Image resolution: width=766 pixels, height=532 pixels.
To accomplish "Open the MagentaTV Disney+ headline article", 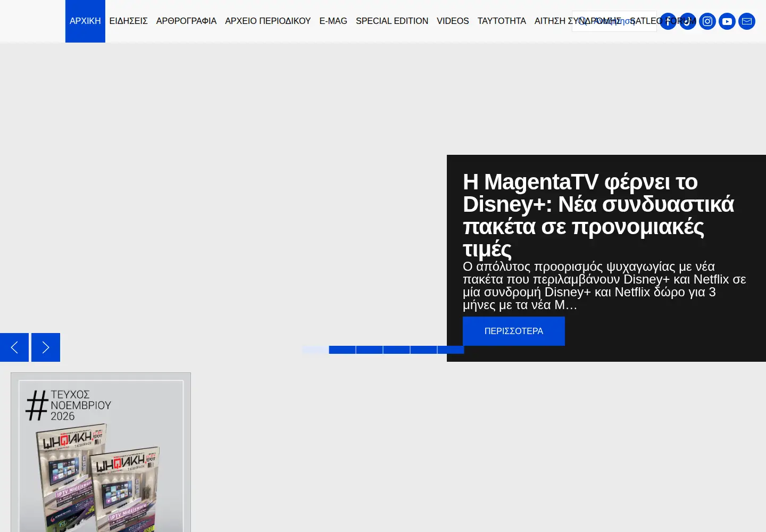I will 598,215.
